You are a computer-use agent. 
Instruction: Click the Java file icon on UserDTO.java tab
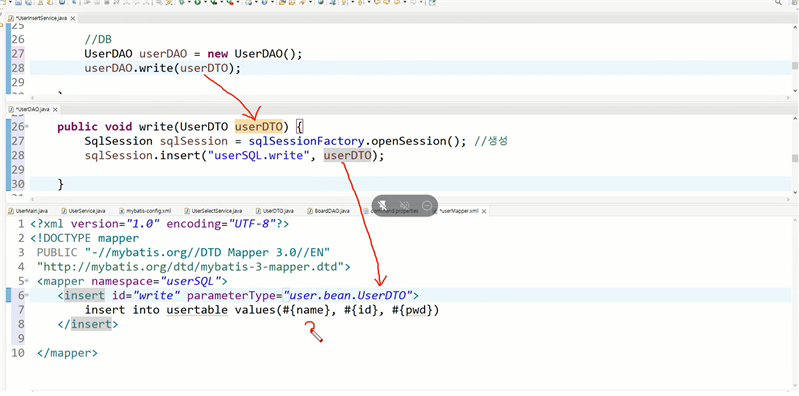coord(259,210)
